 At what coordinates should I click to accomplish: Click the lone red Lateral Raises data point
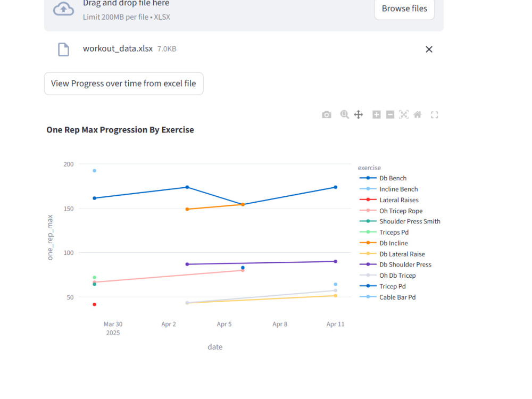tap(94, 304)
